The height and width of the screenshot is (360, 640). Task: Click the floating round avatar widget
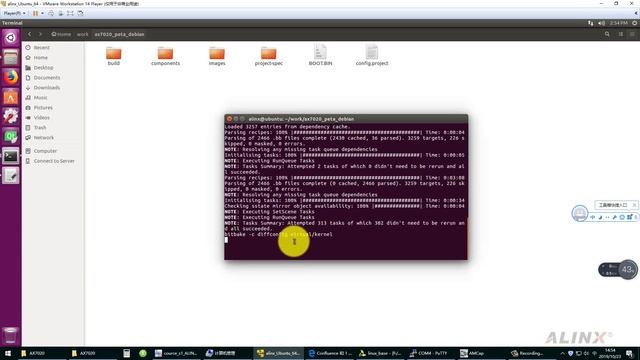tap(580, 213)
